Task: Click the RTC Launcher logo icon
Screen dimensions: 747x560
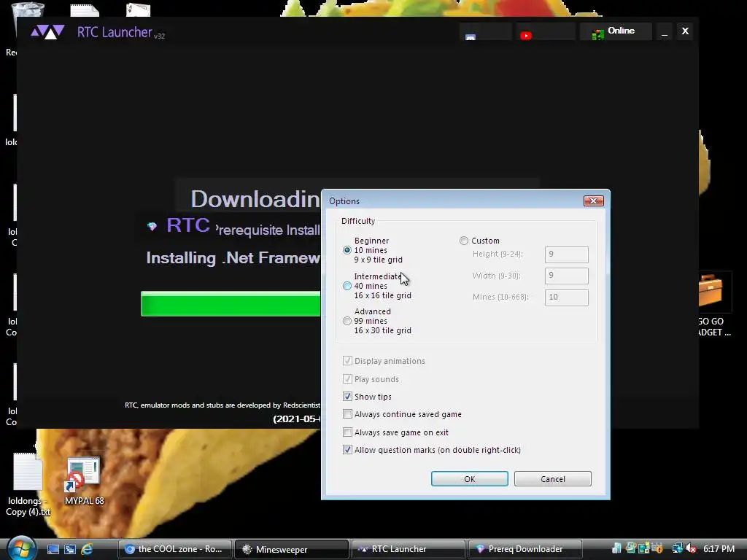Action: pyautogui.click(x=47, y=32)
